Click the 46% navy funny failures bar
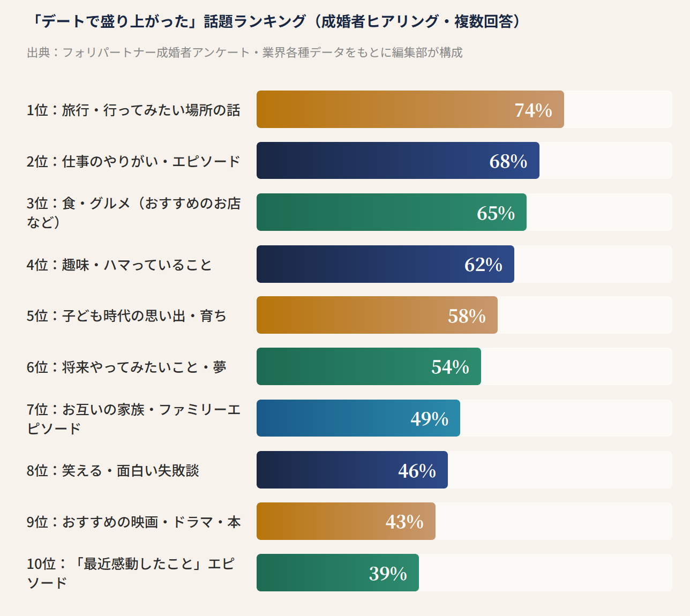 352,470
